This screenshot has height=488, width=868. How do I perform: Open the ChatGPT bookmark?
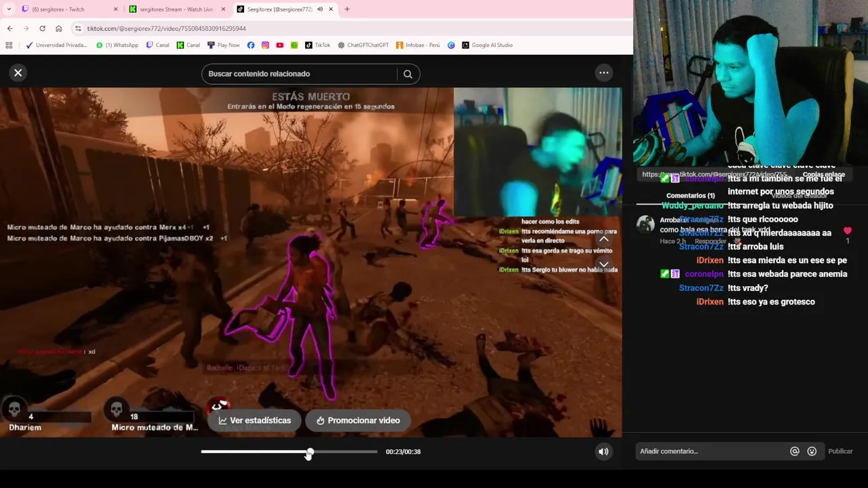coord(363,45)
